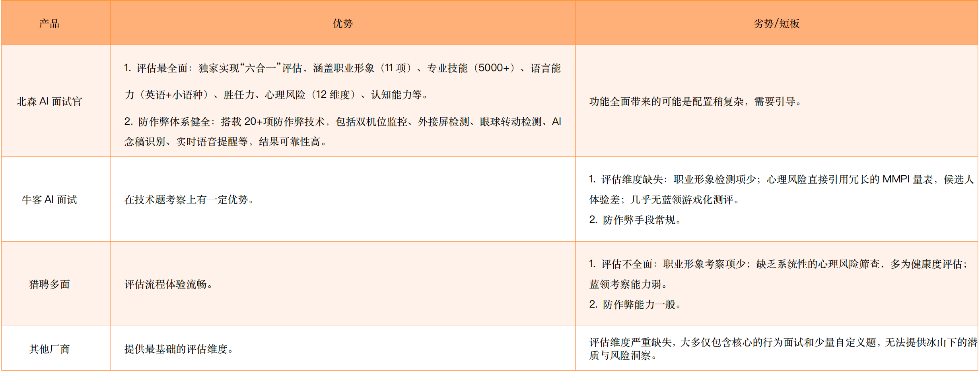Viewport: 980px width, 372px height.
Task: Click the 劣势/短板 column header
Action: [776, 23]
